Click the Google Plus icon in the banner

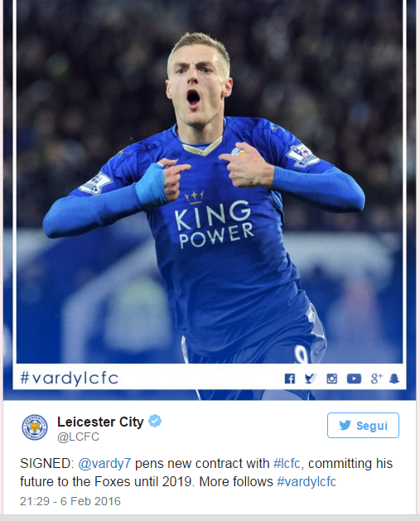tap(376, 379)
